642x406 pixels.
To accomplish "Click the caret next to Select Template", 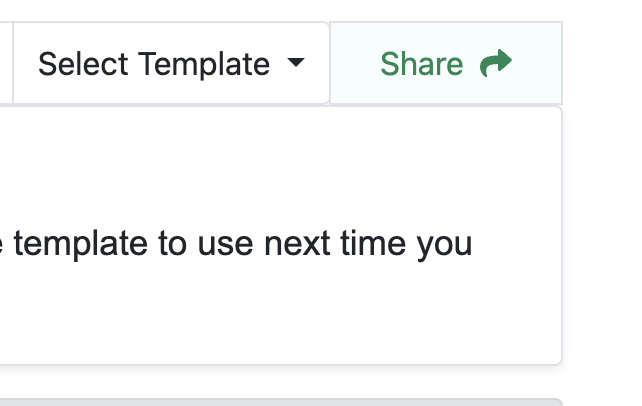I will tap(295, 63).
